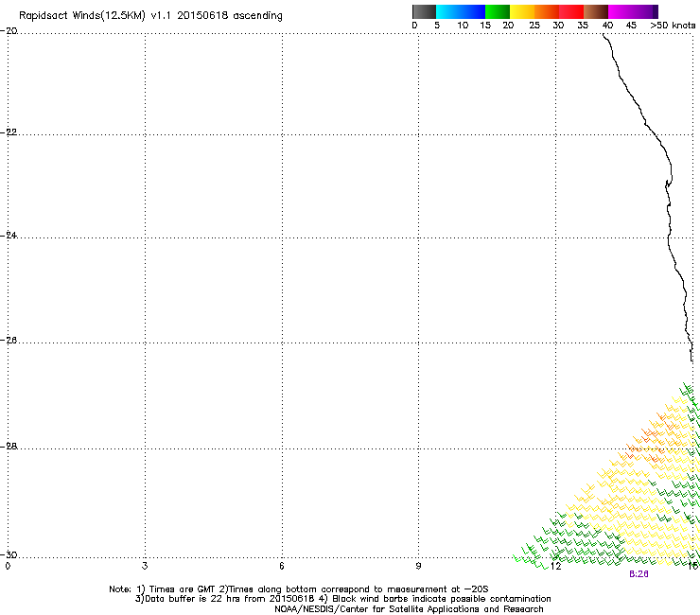Click legend scale label '30'
This screenshot has height=615, width=700.
coord(558,26)
